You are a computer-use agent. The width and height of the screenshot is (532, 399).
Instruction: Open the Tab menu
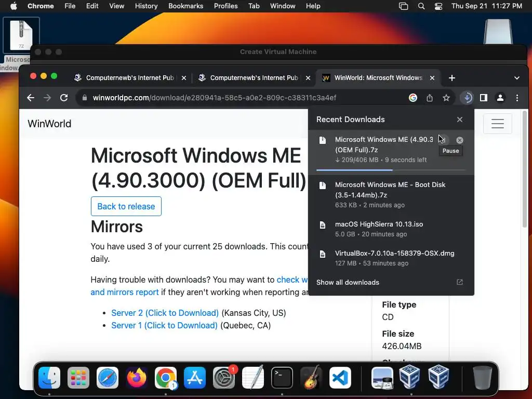pos(254,6)
